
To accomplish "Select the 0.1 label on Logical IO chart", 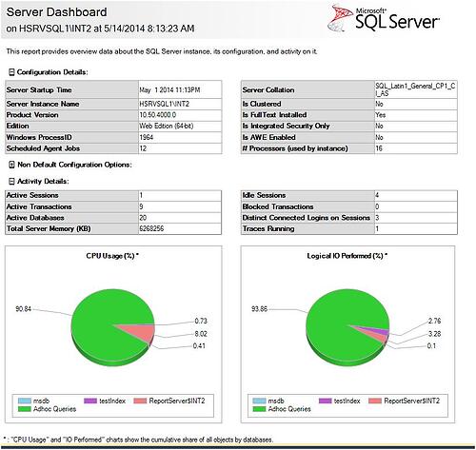I will pos(431,345).
